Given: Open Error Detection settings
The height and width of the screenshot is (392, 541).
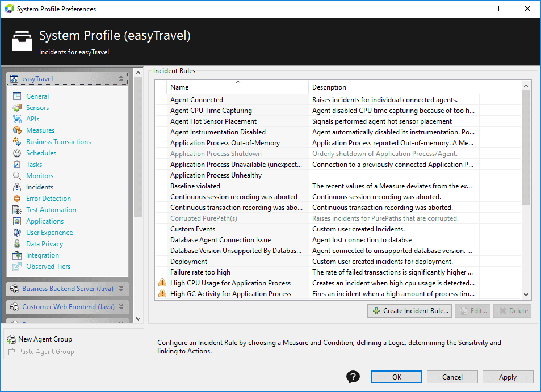Looking at the screenshot, I should pyautogui.click(x=49, y=199).
